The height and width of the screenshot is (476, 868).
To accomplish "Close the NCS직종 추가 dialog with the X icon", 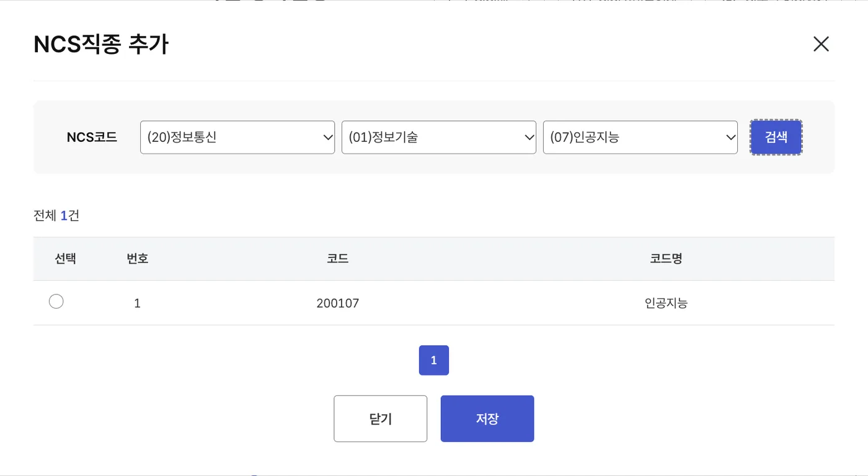I will tap(821, 44).
